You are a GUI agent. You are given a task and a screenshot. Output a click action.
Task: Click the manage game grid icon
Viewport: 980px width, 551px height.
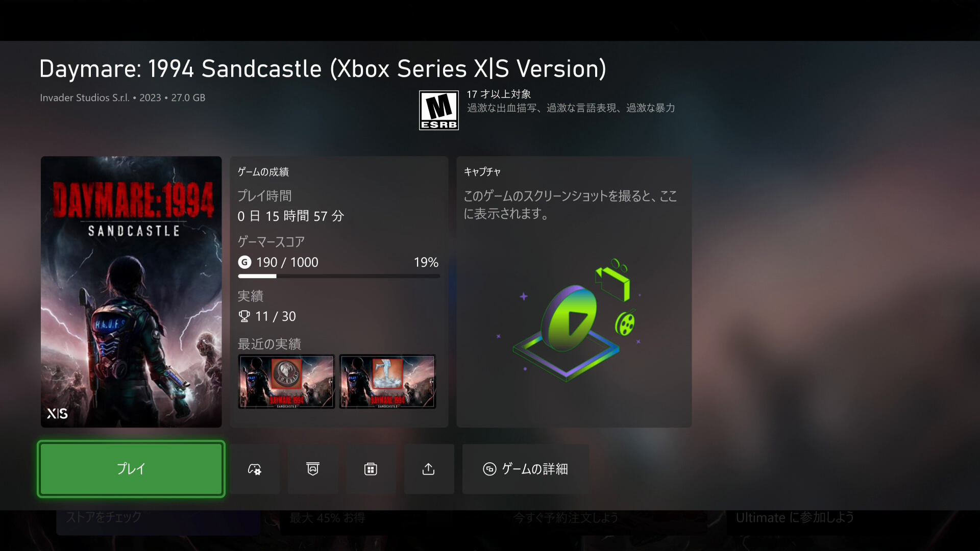click(371, 469)
